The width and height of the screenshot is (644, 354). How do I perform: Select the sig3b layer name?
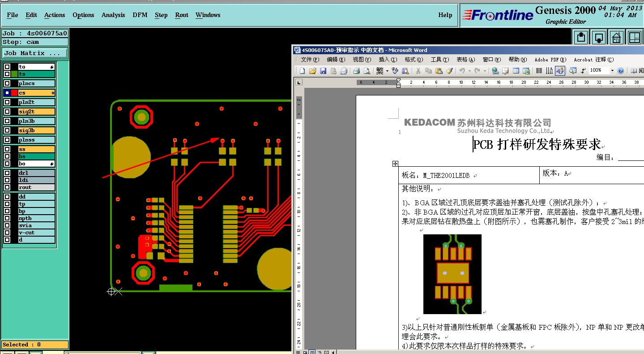pos(36,130)
